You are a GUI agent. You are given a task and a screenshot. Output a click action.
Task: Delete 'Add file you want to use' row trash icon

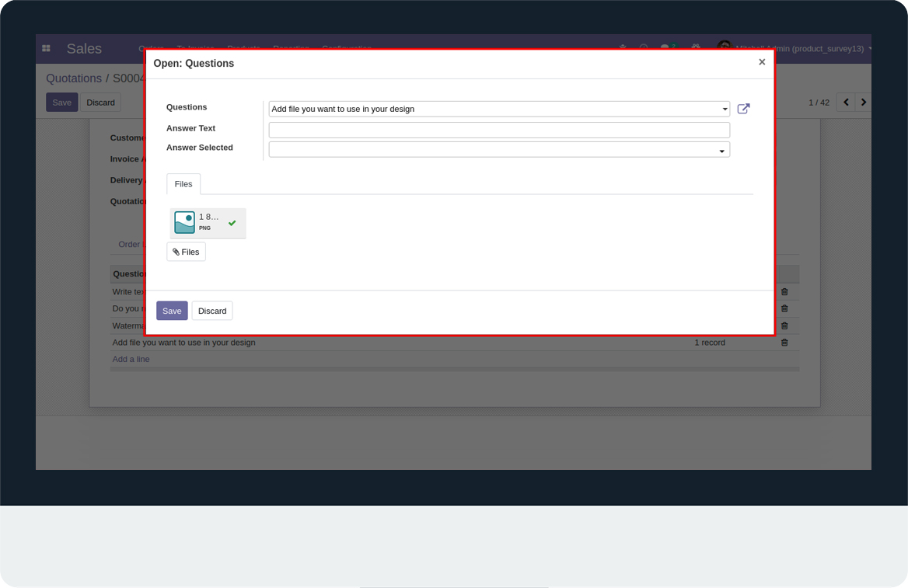pyautogui.click(x=784, y=343)
